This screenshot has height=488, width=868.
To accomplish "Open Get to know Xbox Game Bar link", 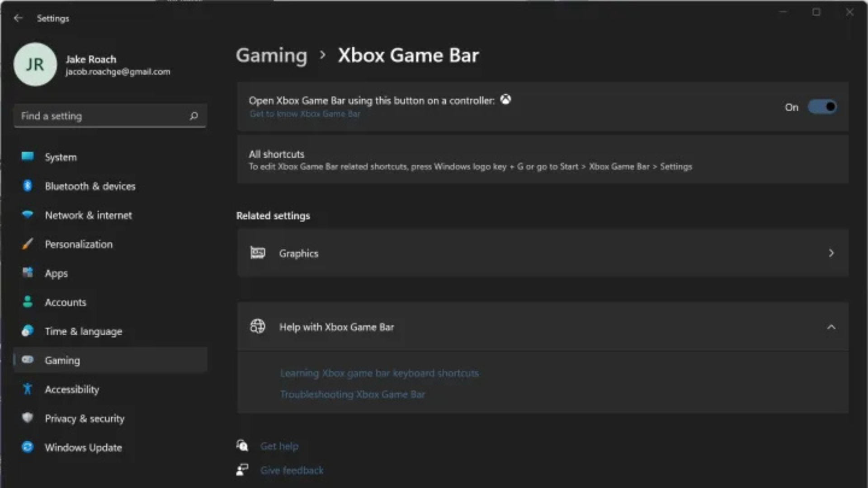I will pyautogui.click(x=305, y=114).
